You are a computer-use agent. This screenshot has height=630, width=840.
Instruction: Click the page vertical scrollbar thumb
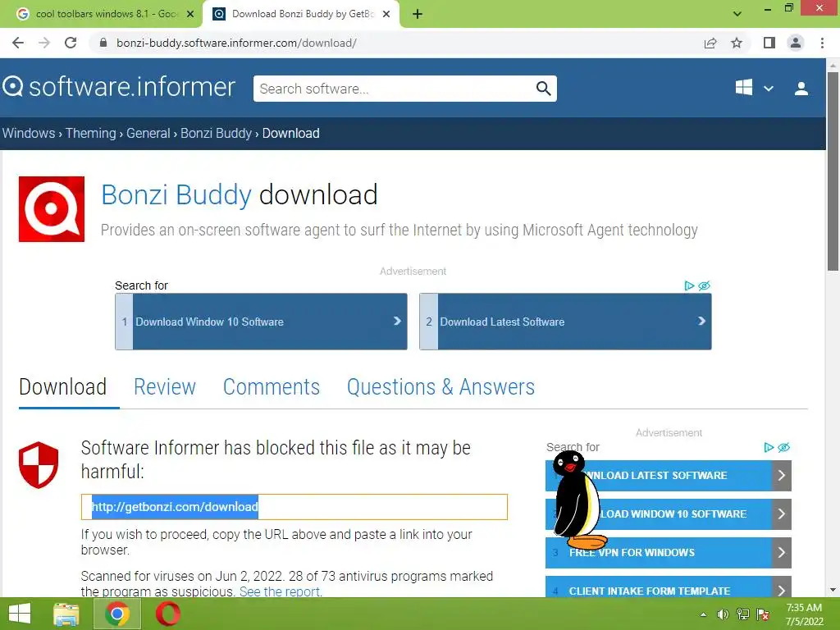(833, 171)
